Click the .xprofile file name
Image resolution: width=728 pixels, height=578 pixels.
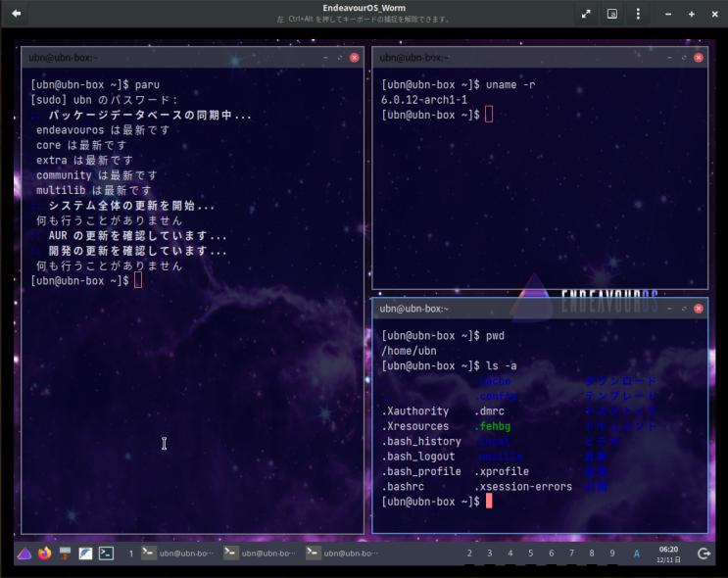pyautogui.click(x=502, y=471)
